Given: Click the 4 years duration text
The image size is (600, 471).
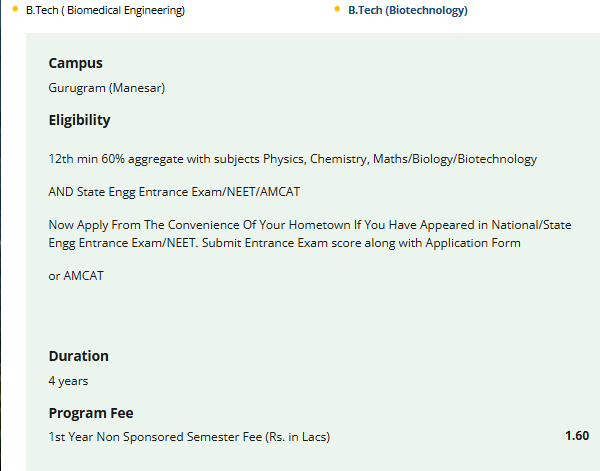Looking at the screenshot, I should coord(68,381).
